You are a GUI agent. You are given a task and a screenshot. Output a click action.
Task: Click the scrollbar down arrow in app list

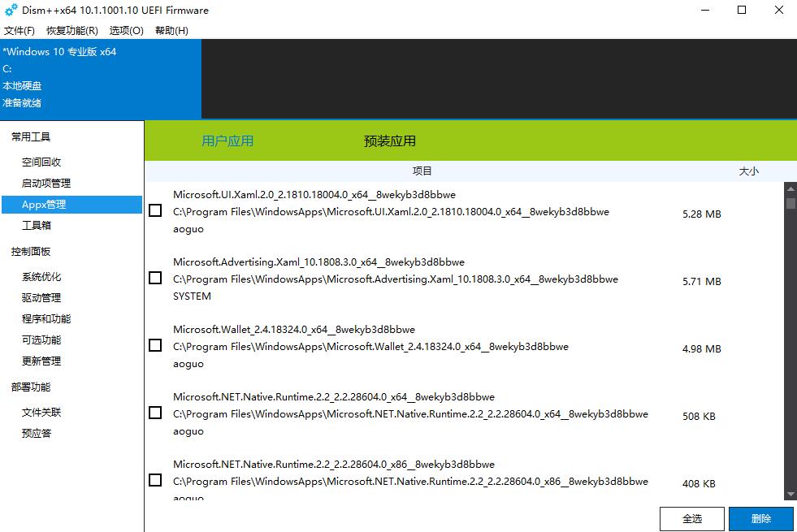coord(791,494)
